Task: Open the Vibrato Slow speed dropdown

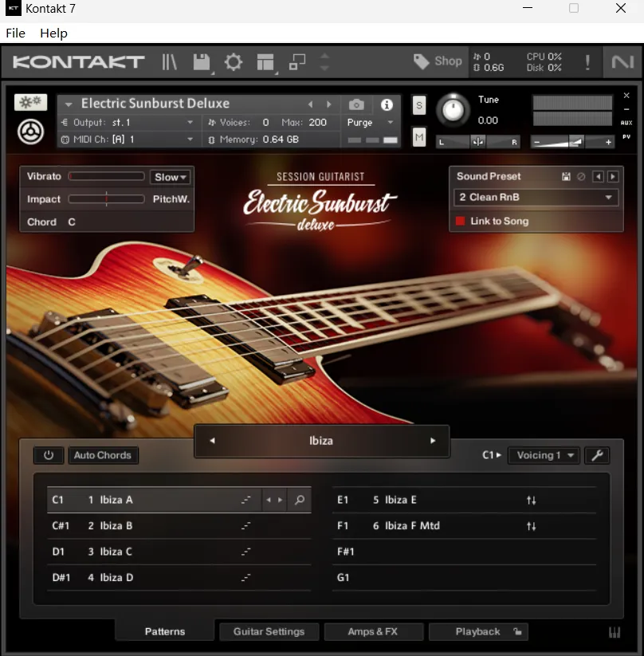Action: [171, 177]
